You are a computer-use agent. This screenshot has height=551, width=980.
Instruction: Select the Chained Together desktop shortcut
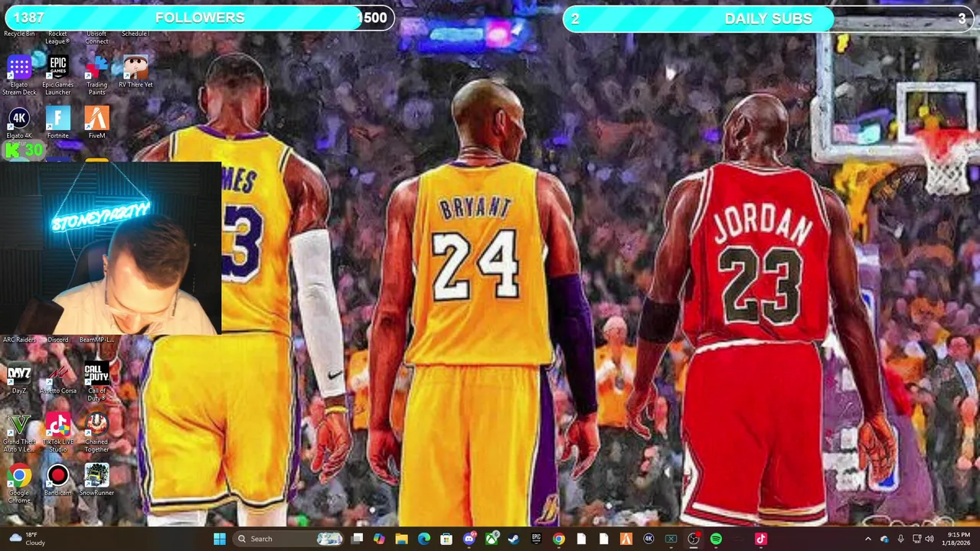96,433
